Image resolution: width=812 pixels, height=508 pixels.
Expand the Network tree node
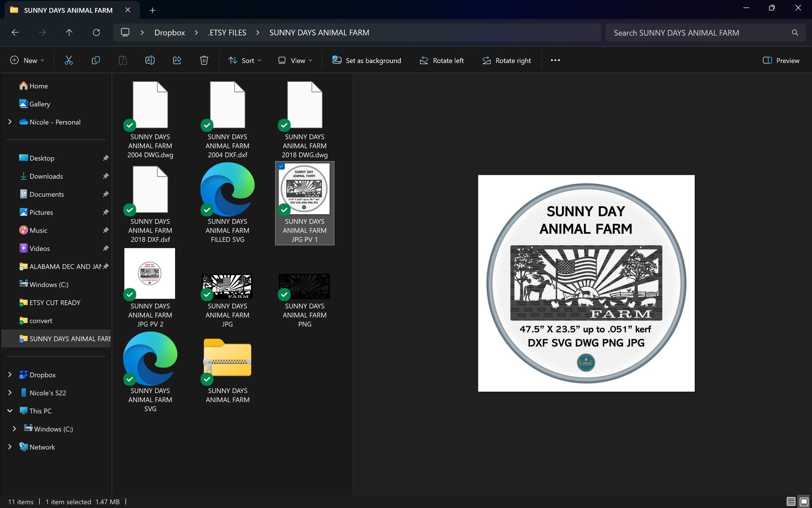(x=10, y=447)
